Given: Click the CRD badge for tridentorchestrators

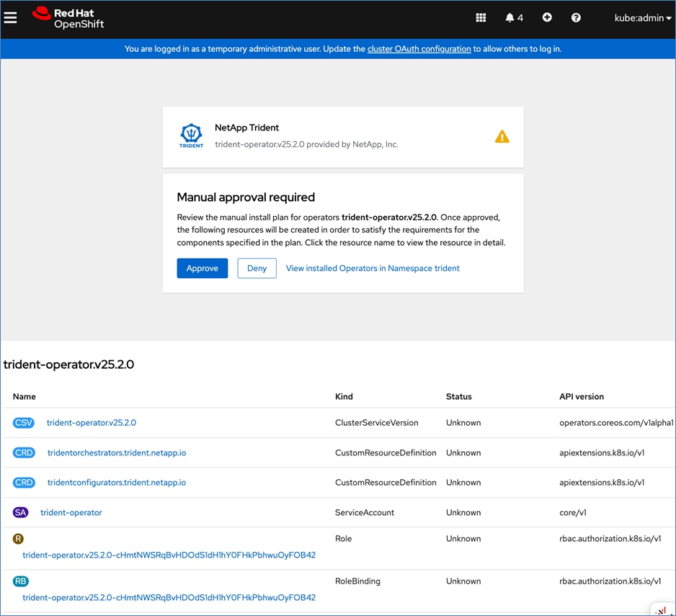Looking at the screenshot, I should [x=24, y=452].
